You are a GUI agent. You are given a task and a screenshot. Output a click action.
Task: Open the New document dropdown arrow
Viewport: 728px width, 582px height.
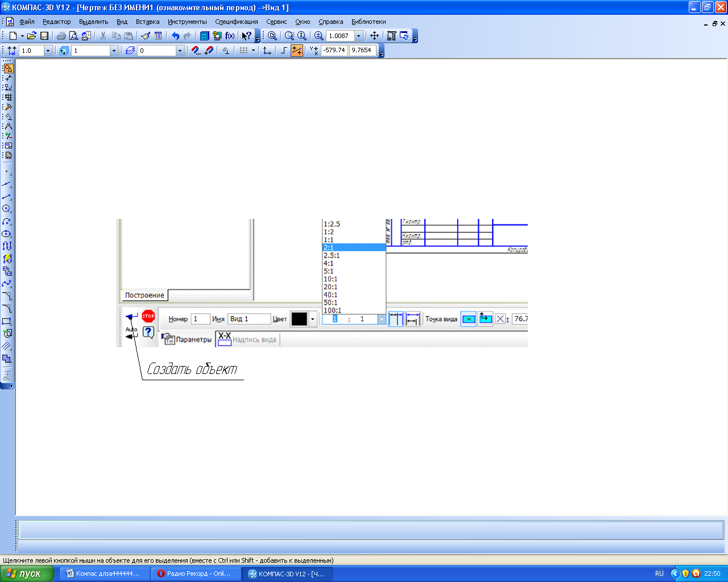point(22,36)
